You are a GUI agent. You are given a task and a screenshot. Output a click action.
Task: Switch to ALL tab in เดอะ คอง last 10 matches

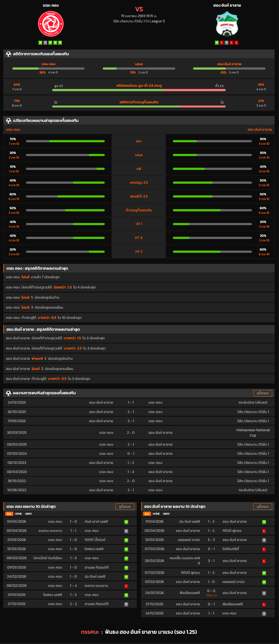click(x=9, y=514)
